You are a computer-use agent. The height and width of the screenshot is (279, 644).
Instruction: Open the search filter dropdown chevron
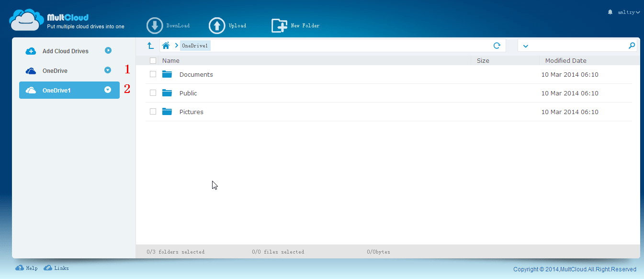coord(526,46)
